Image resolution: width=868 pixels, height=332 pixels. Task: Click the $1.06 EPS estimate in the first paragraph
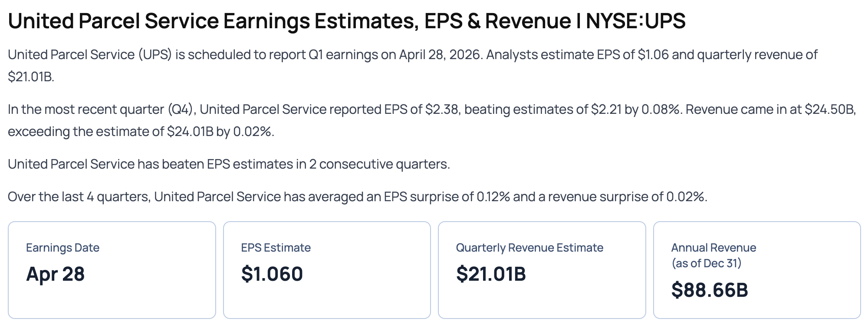(x=653, y=55)
